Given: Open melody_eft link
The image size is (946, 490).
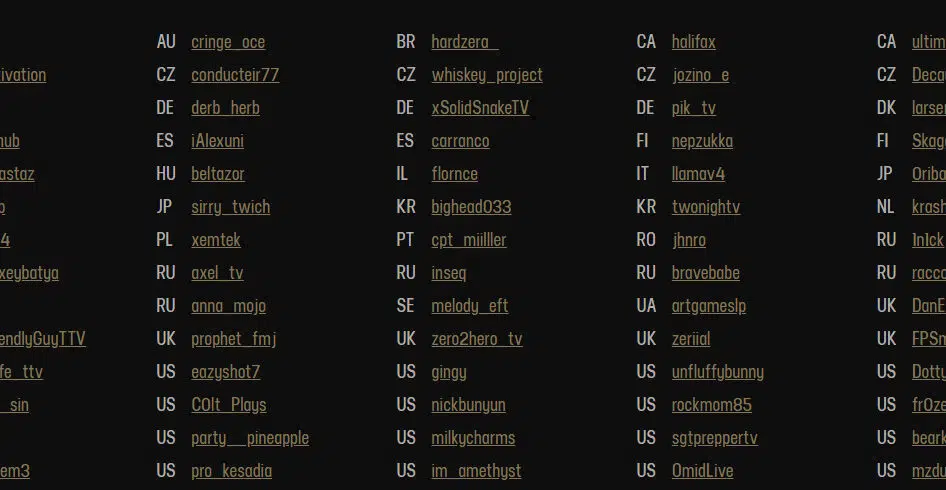Looking at the screenshot, I should (470, 306).
